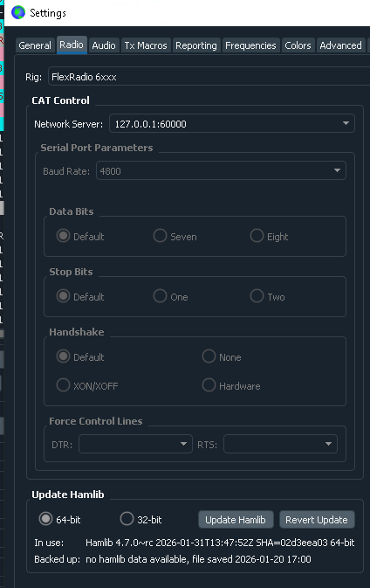Click the Revert Update button

click(x=317, y=519)
